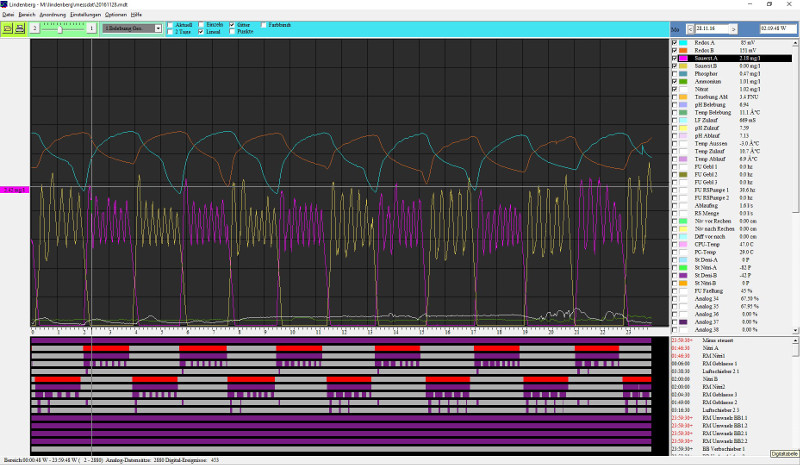Click the Digitaltabelle button
The width and height of the screenshot is (800, 465).
783,454
